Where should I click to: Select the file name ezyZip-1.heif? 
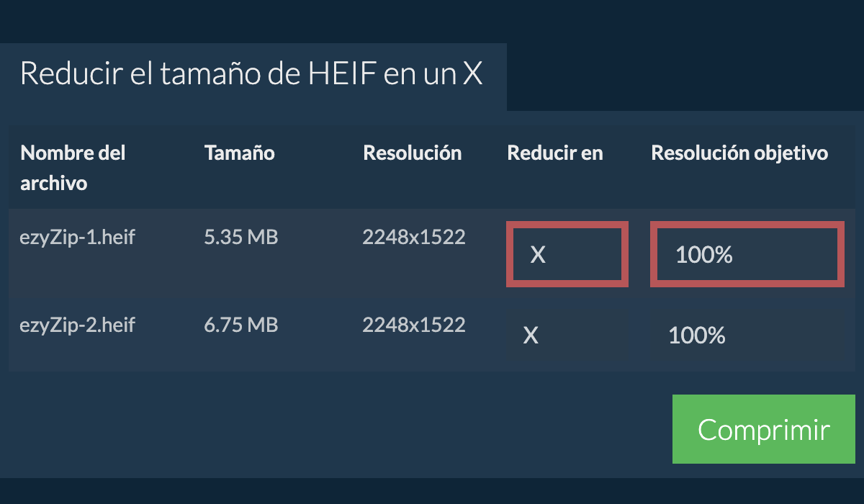[78, 237]
